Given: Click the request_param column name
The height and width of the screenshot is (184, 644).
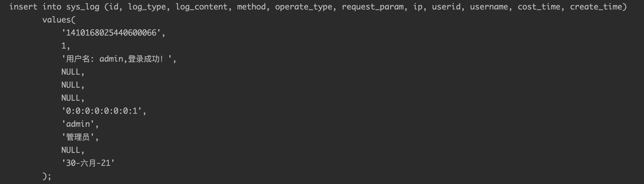Looking at the screenshot, I should (x=373, y=7).
